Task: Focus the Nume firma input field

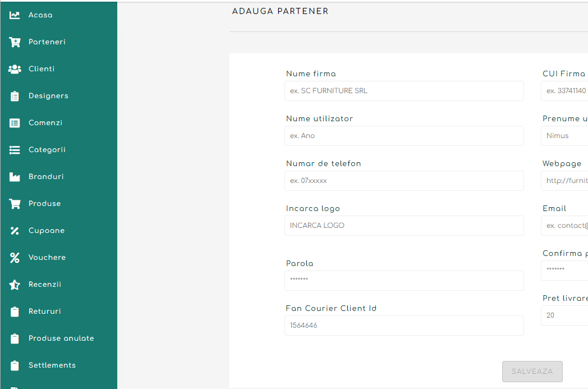Action: tap(404, 91)
